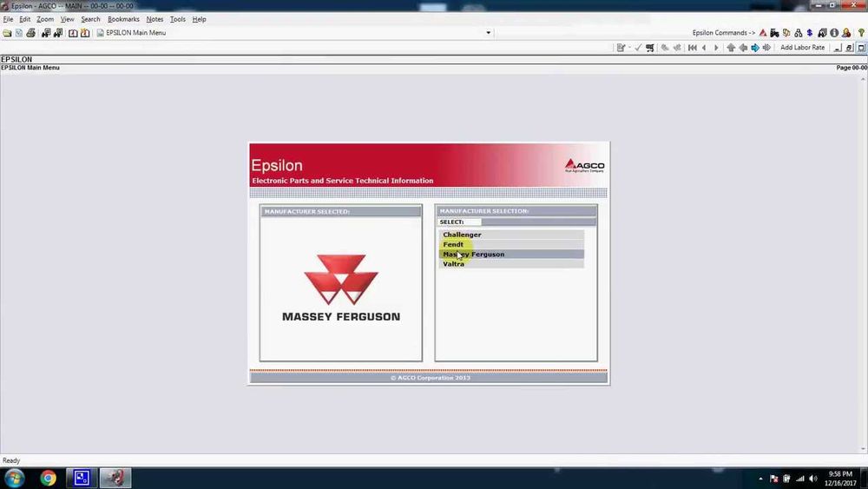The image size is (868, 489).
Task: Click the shopping cart icon
Action: tap(650, 48)
